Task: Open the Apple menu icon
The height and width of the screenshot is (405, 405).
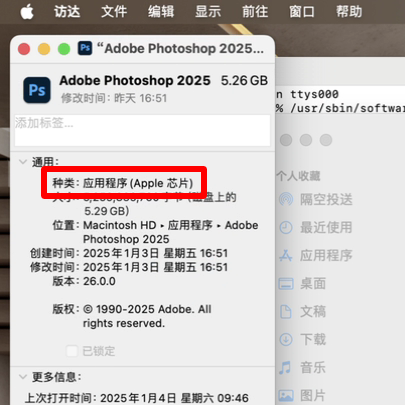Action: pyautogui.click(x=27, y=12)
